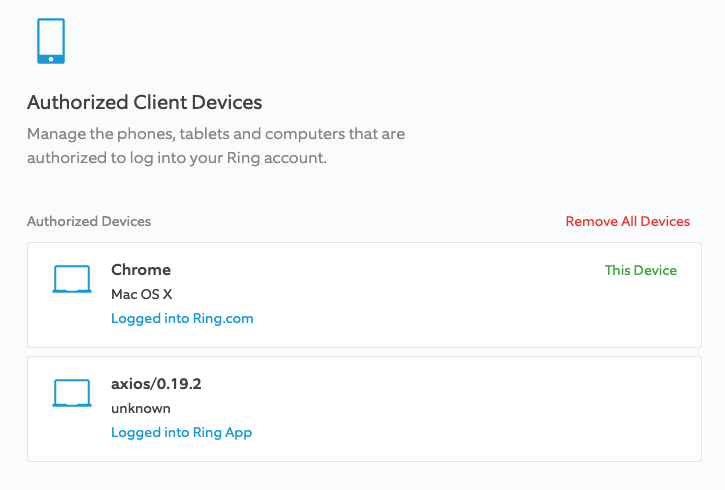Click the Mac OS X text
This screenshot has height=490, width=725.
[x=141, y=294]
